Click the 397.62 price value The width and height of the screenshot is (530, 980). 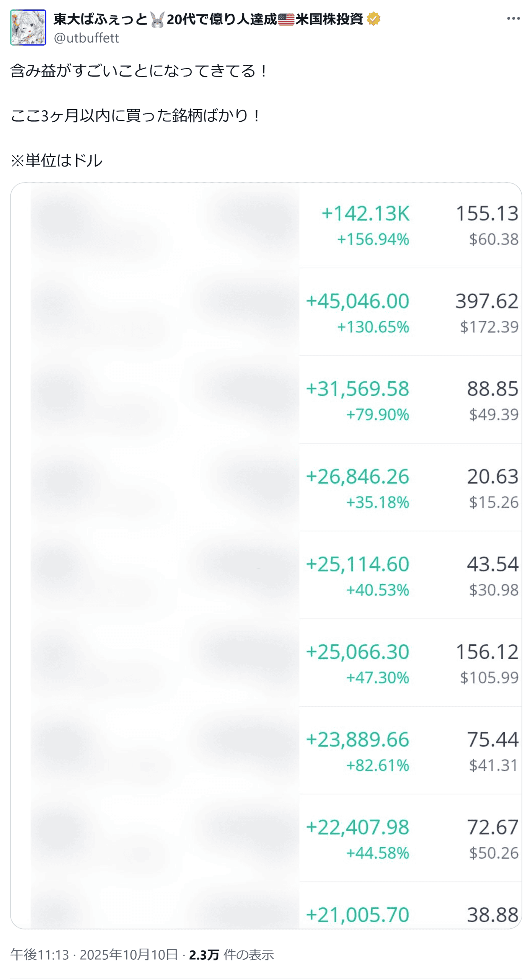(x=486, y=301)
